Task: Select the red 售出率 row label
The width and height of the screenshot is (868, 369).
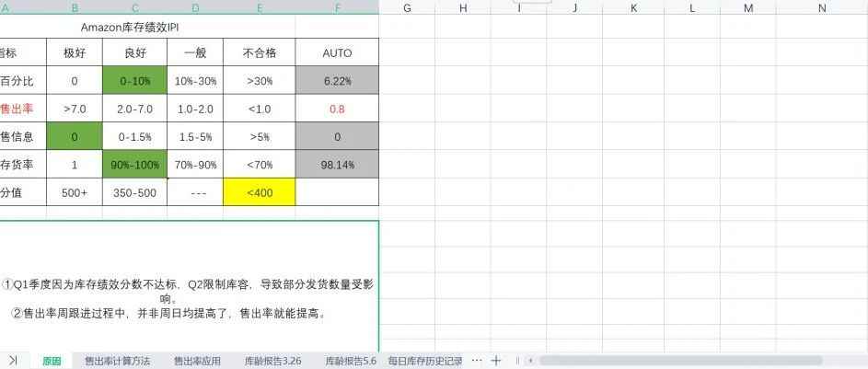Action: [23, 109]
